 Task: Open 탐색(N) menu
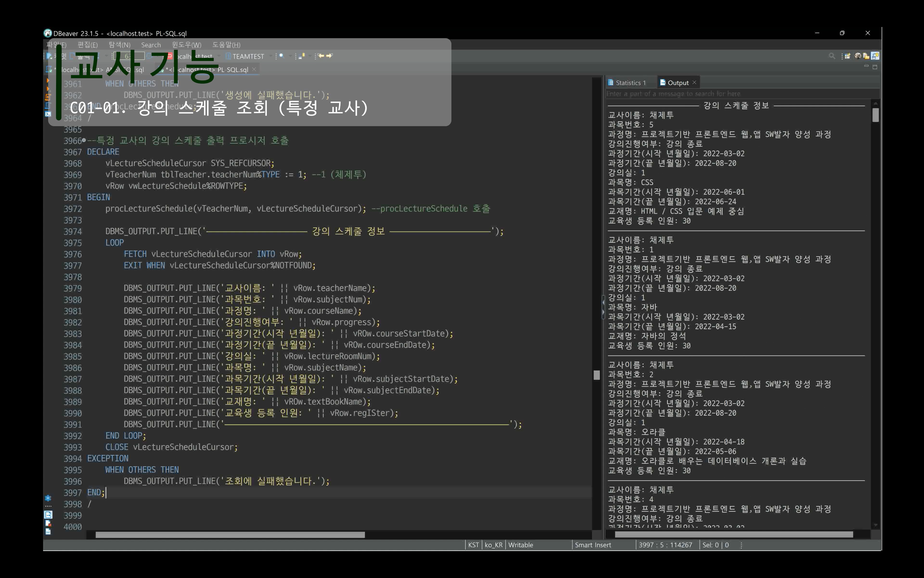coord(120,45)
